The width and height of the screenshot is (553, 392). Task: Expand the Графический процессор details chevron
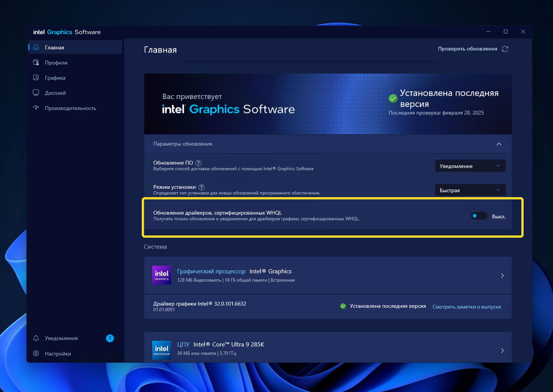coord(502,275)
